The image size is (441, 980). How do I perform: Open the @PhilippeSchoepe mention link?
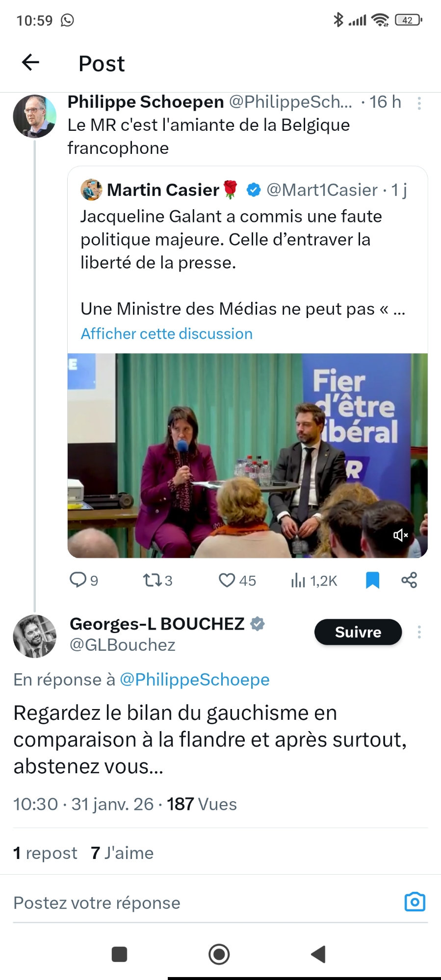tap(194, 680)
